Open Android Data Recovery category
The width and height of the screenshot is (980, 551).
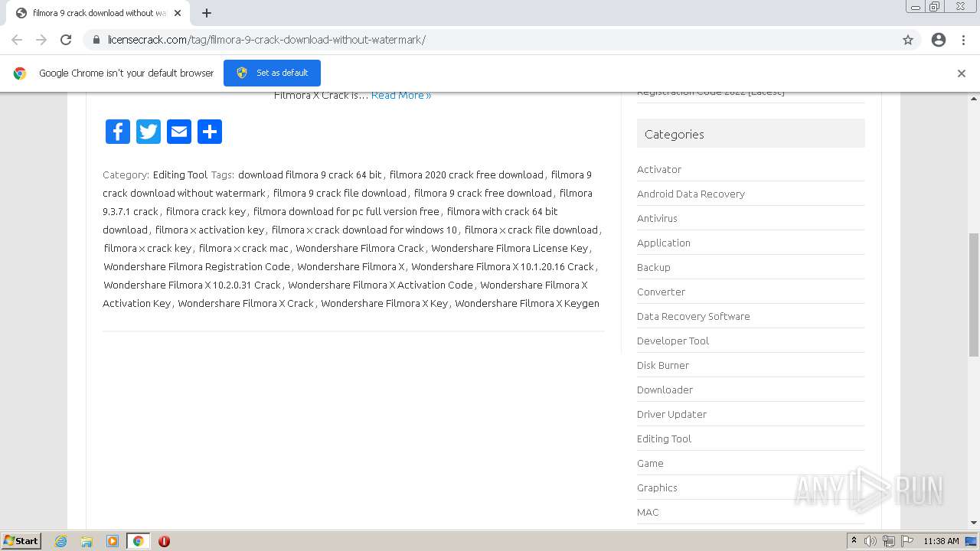coord(691,194)
